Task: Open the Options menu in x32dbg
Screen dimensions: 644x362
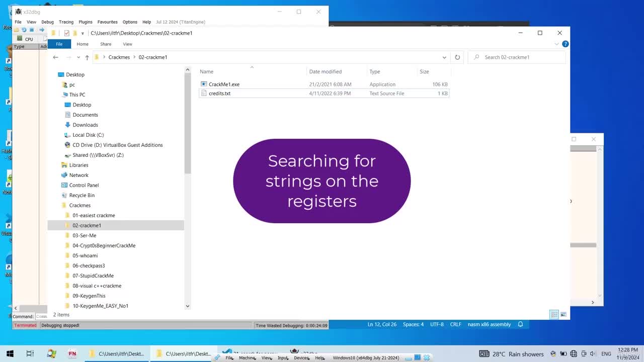Action: [x=130, y=22]
